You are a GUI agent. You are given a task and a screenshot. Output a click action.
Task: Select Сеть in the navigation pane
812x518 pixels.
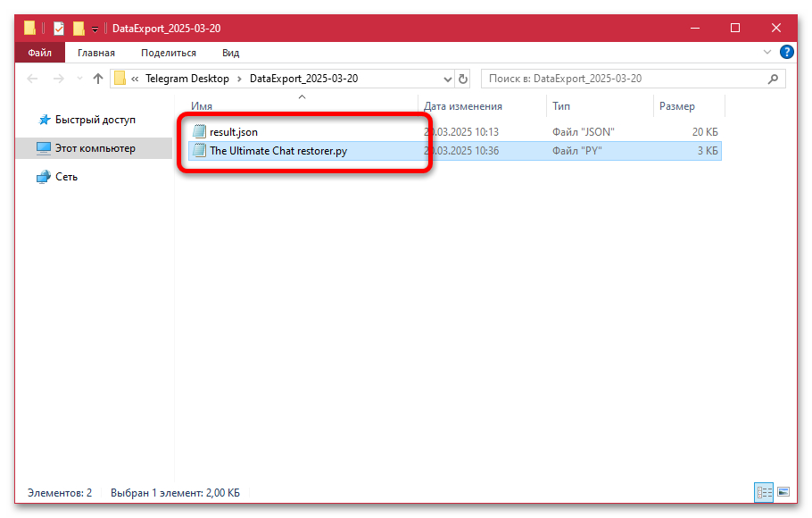point(66,177)
